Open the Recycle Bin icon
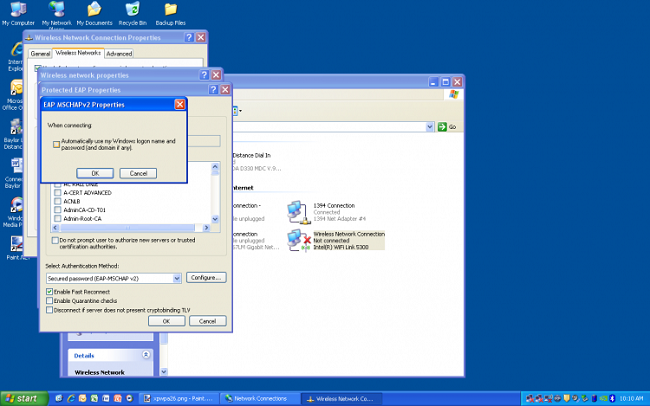650x406 pixels. [132, 13]
